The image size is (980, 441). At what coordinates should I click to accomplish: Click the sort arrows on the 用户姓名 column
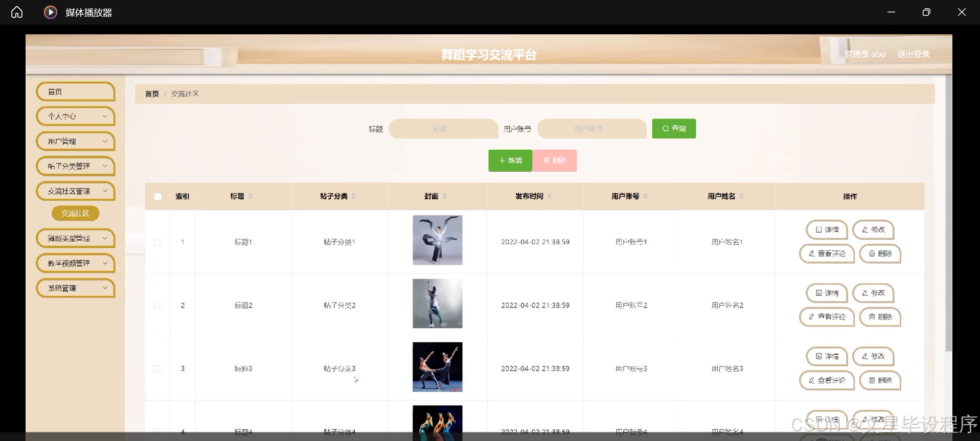tap(742, 196)
